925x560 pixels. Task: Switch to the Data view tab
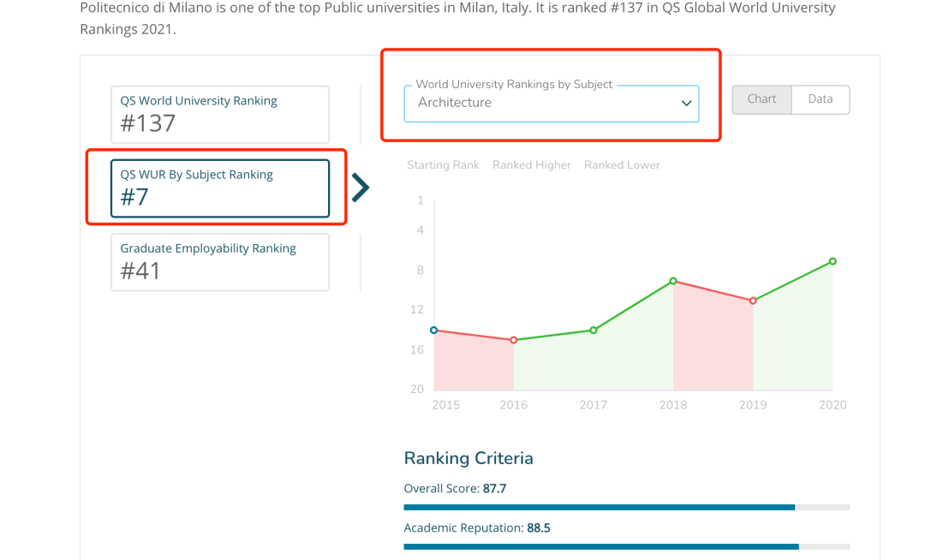(820, 99)
